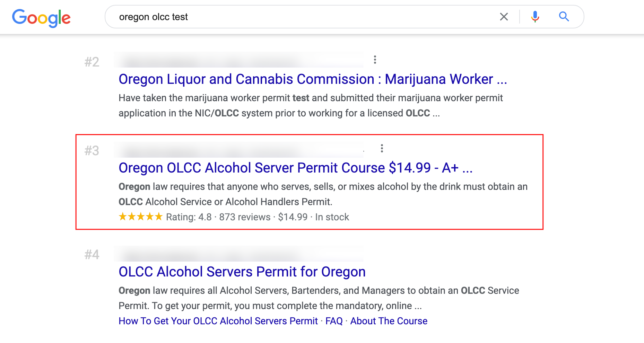Click the microphone icon for voice search
Image resolution: width=644 pixels, height=343 pixels.
535,16
